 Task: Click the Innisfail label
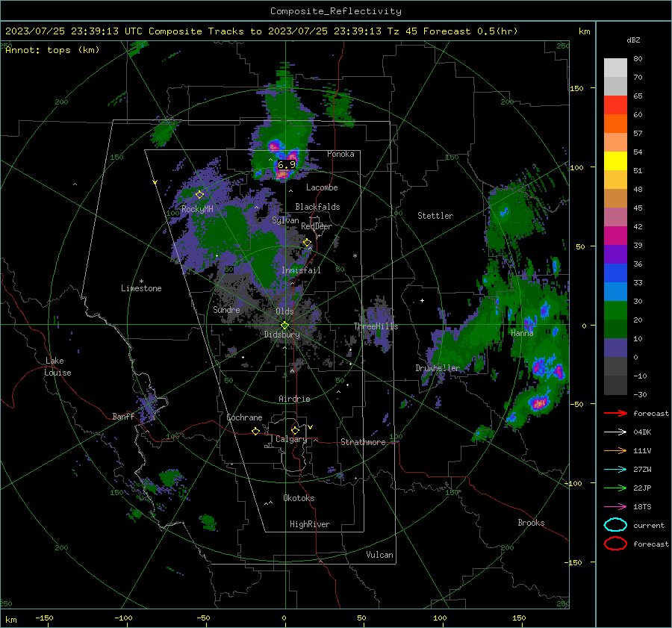tap(301, 270)
